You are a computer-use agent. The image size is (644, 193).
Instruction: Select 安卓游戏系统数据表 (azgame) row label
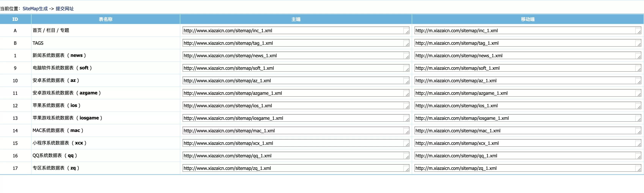[67, 93]
